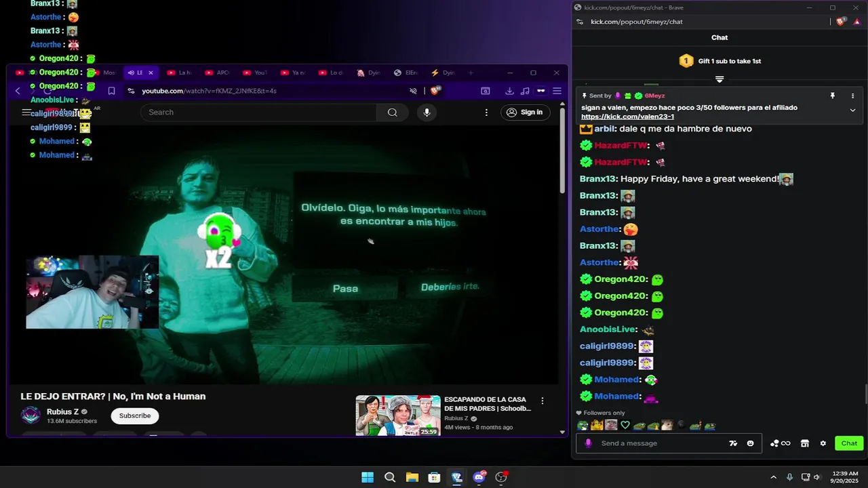The height and width of the screenshot is (488, 868).
Task: Open chat settings gear icon
Action: (x=823, y=443)
